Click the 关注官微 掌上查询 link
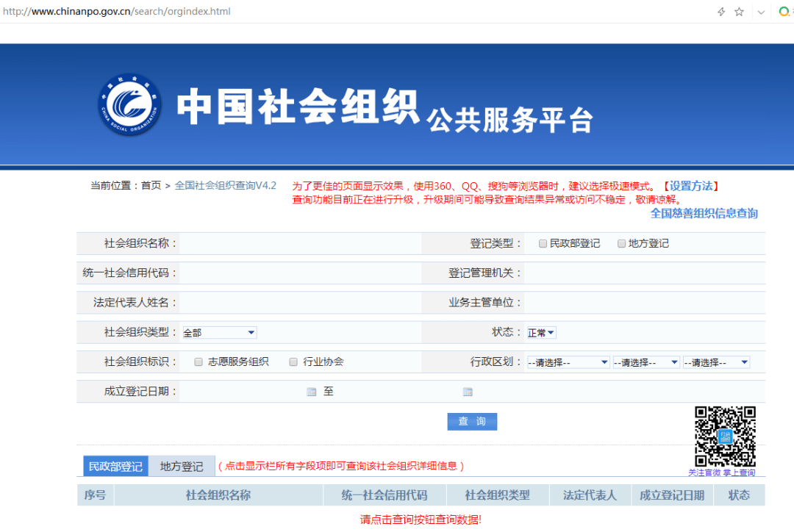The image size is (794, 532). click(x=722, y=472)
